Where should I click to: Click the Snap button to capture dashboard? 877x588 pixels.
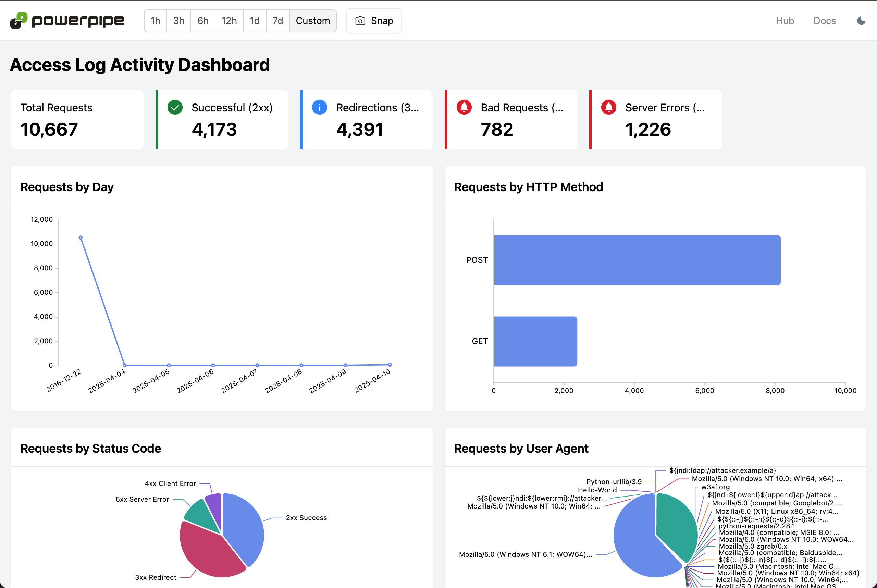(x=374, y=21)
